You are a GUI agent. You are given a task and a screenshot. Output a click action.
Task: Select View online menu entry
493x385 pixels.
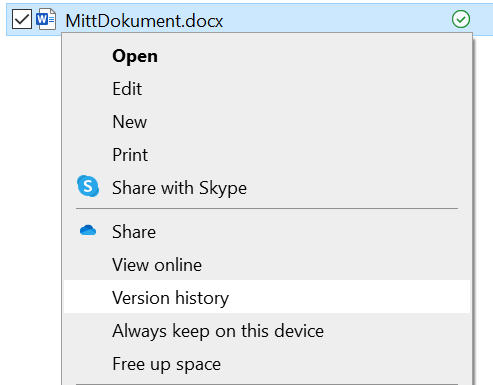(267, 265)
